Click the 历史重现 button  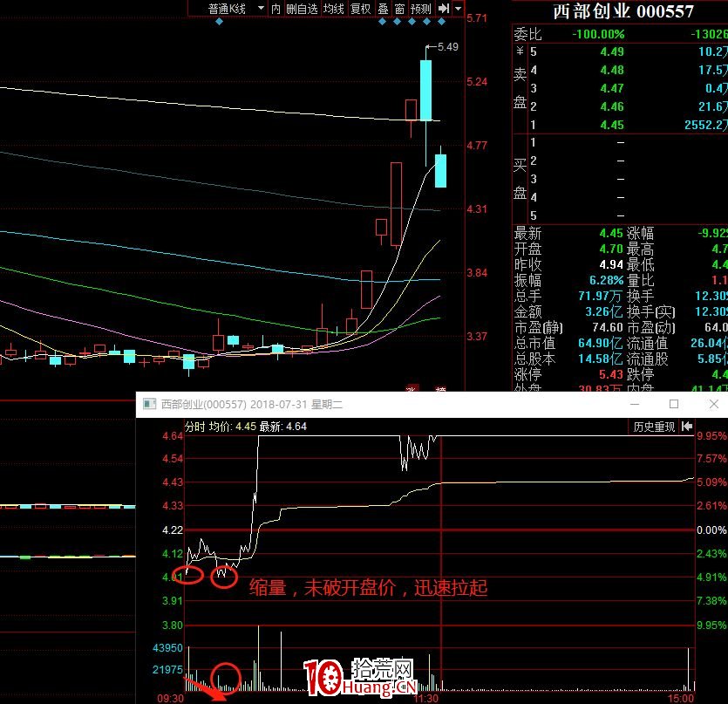654,427
